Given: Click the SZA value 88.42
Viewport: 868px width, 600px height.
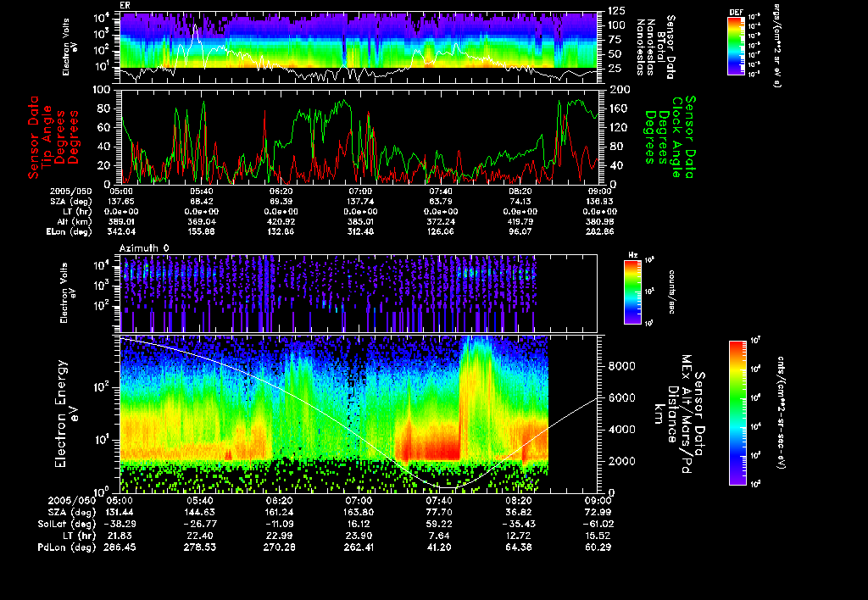Looking at the screenshot, I should [202, 202].
